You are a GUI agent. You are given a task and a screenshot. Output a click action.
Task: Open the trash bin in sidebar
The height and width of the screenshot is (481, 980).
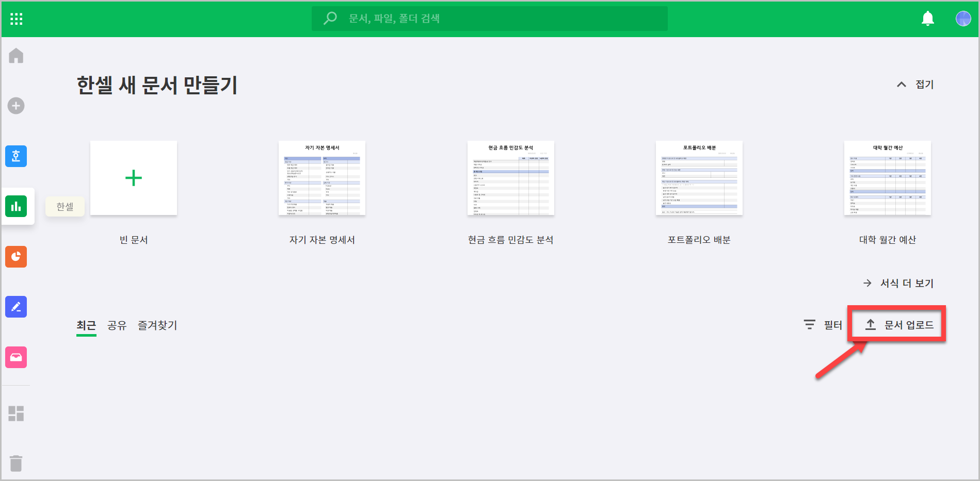click(x=16, y=463)
